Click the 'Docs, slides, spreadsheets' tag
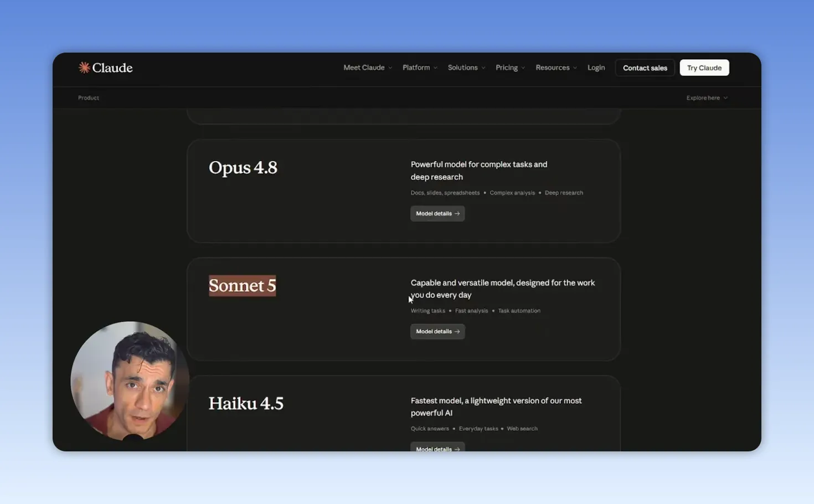Screen dimensions: 814x504 (445, 193)
